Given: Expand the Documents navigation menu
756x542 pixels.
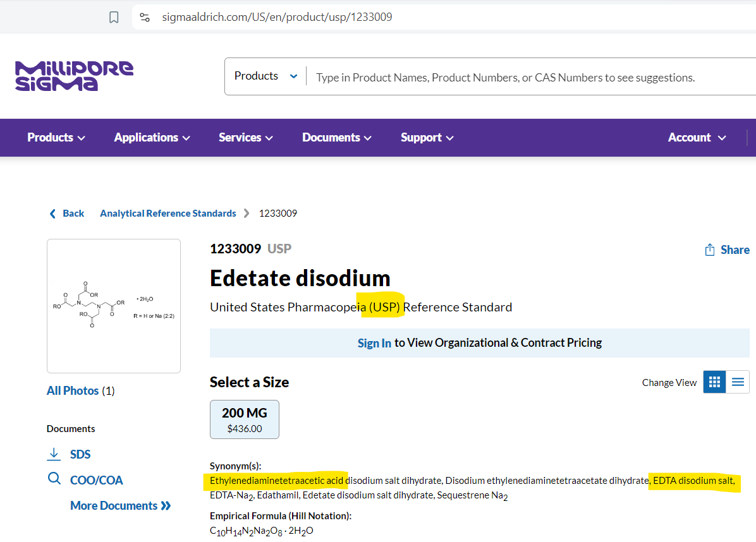Looking at the screenshot, I should [x=337, y=138].
